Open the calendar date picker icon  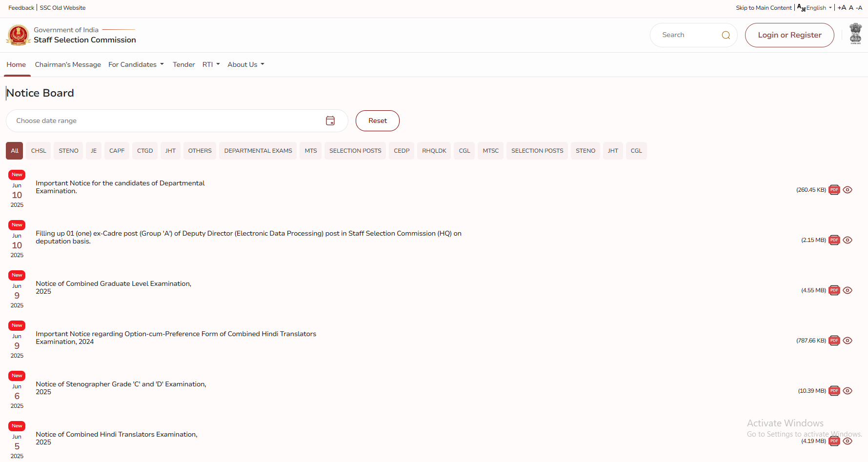coord(330,121)
